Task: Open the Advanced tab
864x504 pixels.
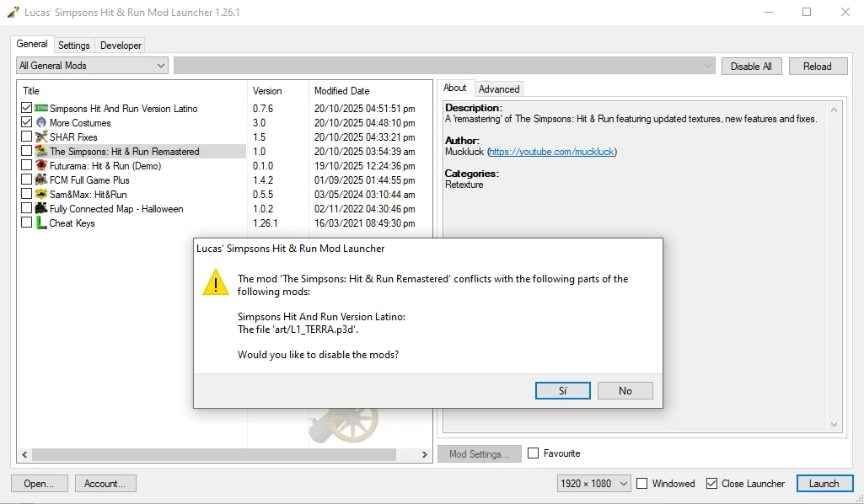Action: pyautogui.click(x=499, y=88)
